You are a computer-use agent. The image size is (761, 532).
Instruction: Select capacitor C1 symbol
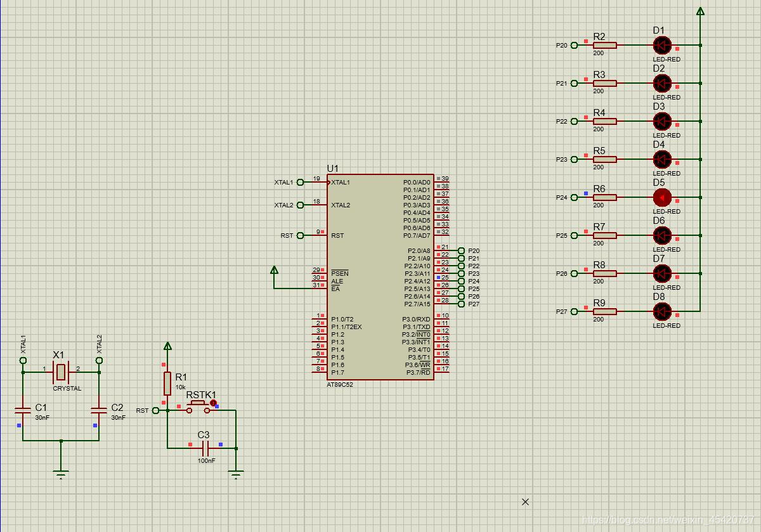[x=23, y=410]
